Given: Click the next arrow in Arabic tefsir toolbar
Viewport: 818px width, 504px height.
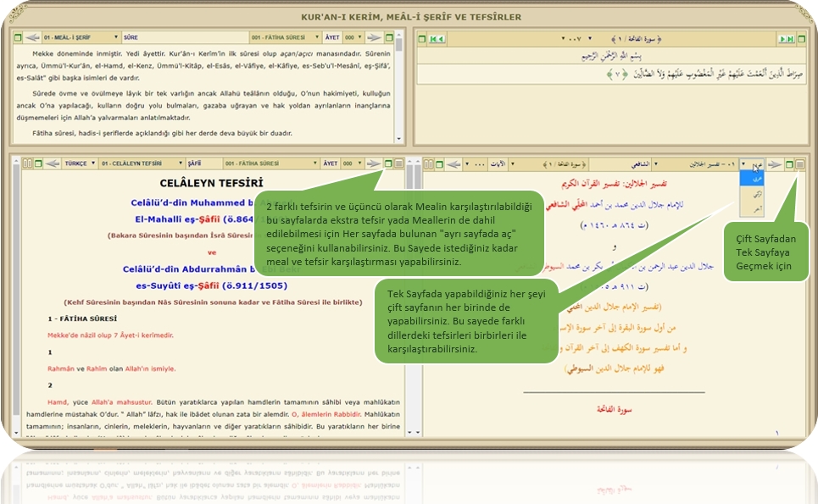Looking at the screenshot, I should 775,164.
